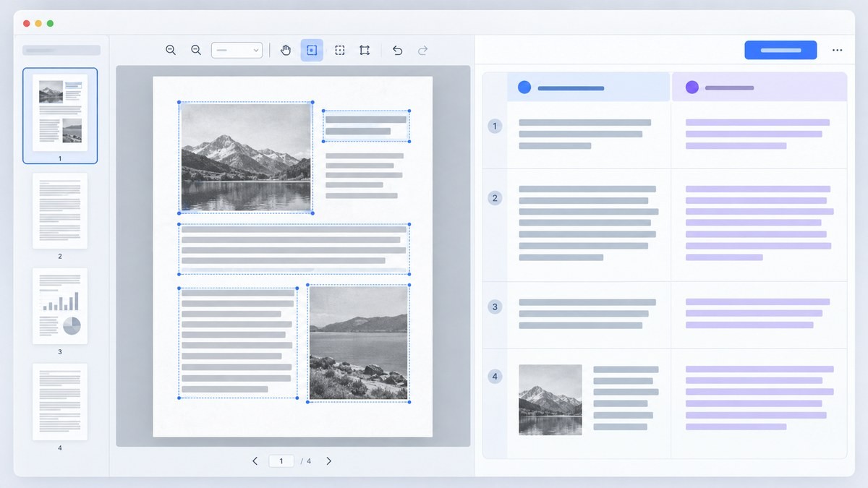Click the red close window button
868x488 pixels.
(x=27, y=23)
